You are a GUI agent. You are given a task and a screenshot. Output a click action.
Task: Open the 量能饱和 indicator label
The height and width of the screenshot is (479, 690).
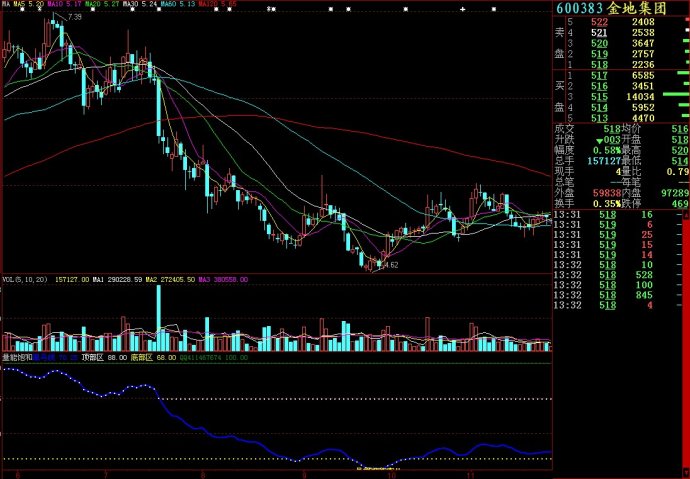pos(18,356)
